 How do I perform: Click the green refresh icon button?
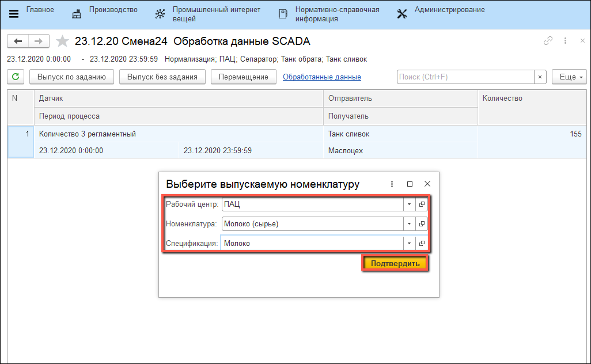[x=16, y=77]
